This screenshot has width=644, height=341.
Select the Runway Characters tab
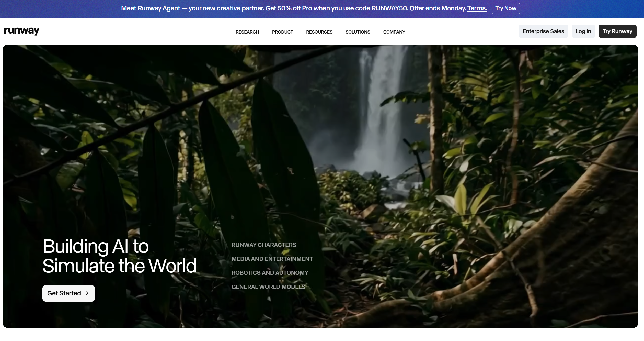(264, 245)
